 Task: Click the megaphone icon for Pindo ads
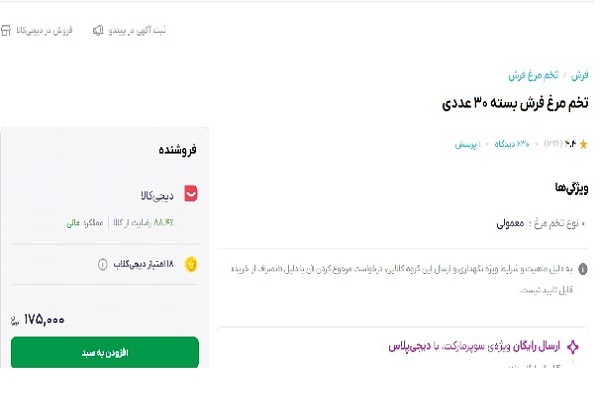point(98,31)
